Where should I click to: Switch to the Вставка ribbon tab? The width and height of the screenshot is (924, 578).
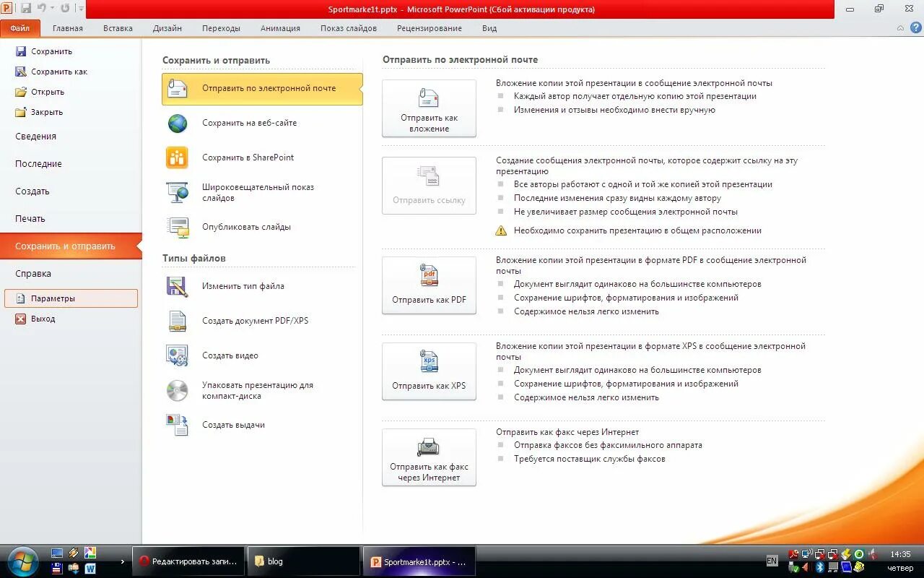118,28
